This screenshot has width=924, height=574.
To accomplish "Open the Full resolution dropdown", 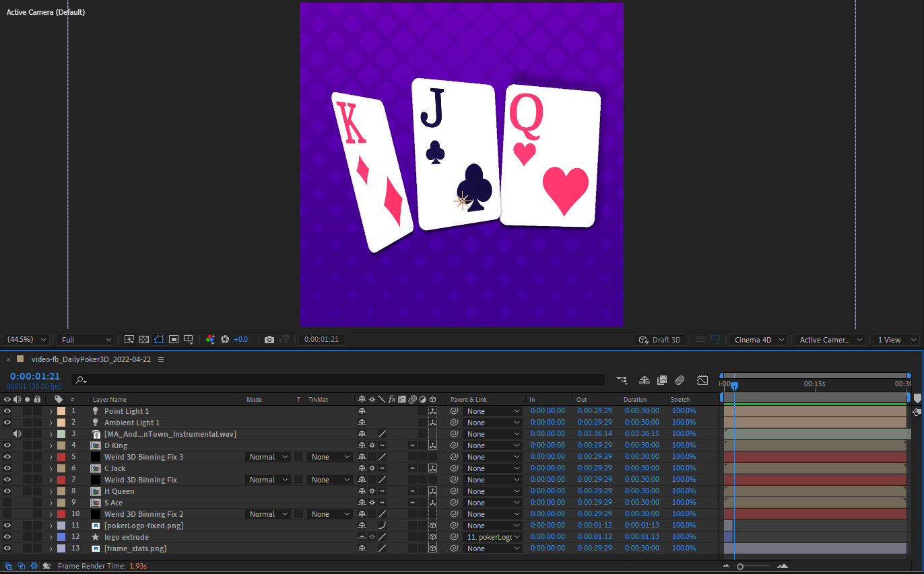I will point(84,339).
